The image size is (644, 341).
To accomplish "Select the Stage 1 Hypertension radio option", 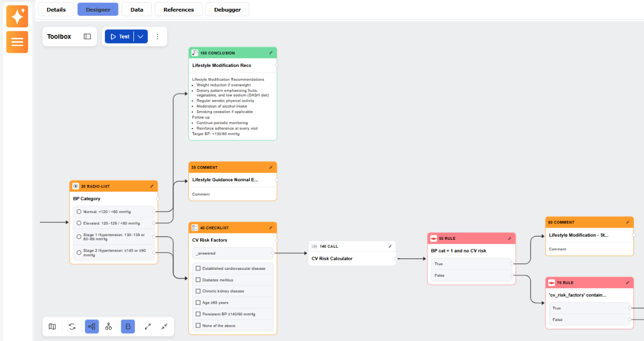I will tap(79, 237).
